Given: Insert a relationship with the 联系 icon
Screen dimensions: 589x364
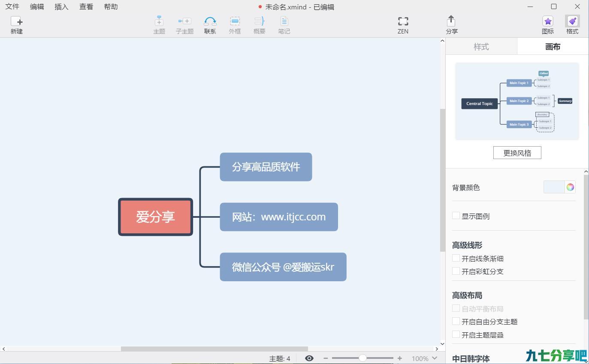Looking at the screenshot, I should (x=210, y=21).
